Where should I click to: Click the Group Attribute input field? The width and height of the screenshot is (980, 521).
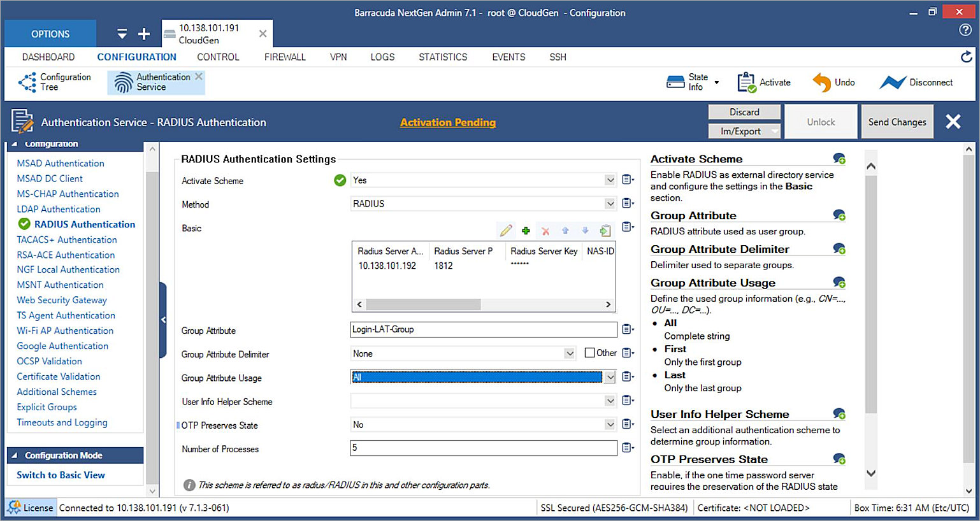pyautogui.click(x=483, y=329)
